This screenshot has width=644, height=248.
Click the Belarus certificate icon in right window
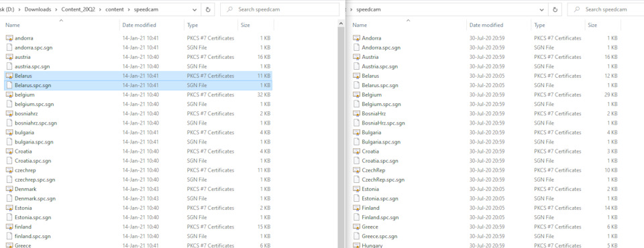coord(356,76)
